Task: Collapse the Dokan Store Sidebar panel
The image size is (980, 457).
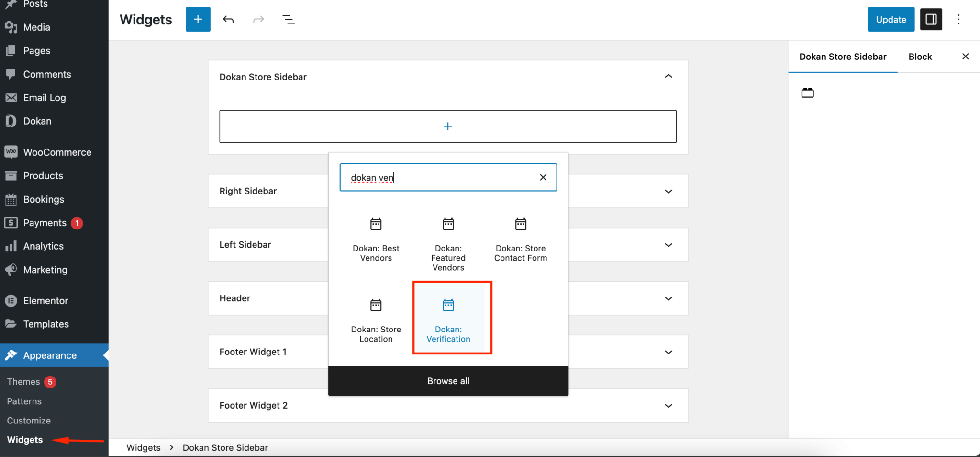Action: coord(668,76)
